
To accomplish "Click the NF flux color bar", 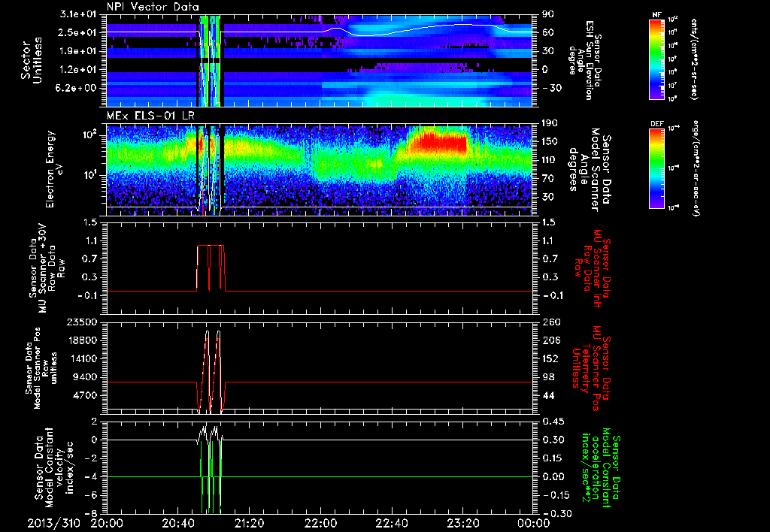I will pyautogui.click(x=657, y=59).
